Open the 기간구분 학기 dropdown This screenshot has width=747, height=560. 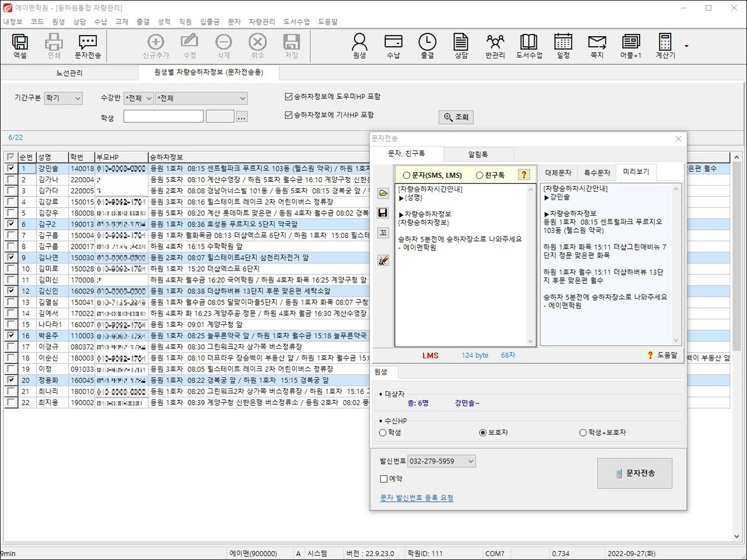click(63, 98)
